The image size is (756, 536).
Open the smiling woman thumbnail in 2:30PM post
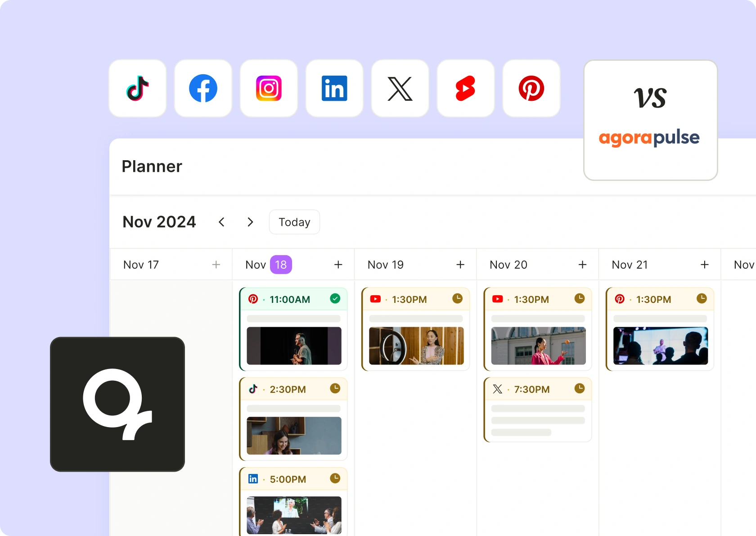coord(294,436)
